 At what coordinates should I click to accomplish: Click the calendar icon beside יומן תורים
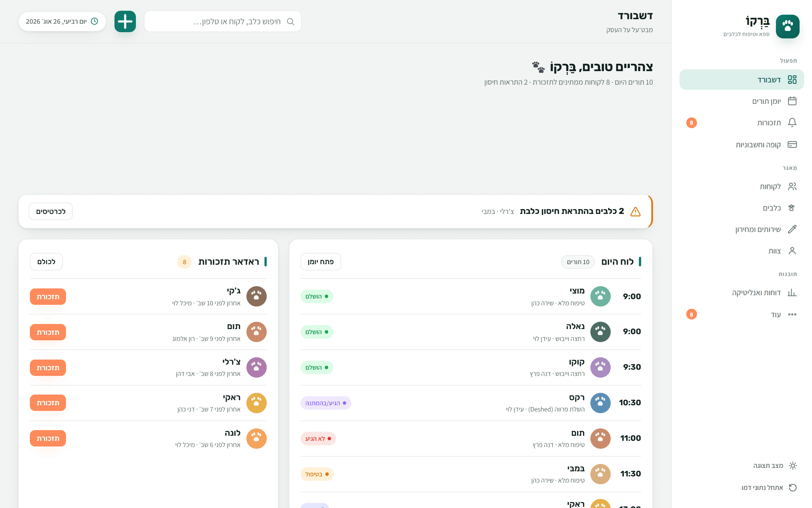coord(792,101)
